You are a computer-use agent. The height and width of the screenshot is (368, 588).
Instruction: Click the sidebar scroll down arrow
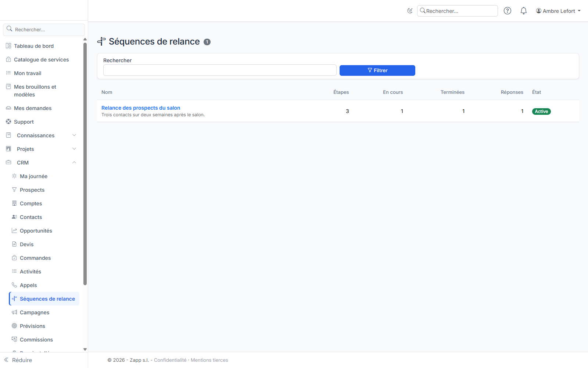point(85,349)
